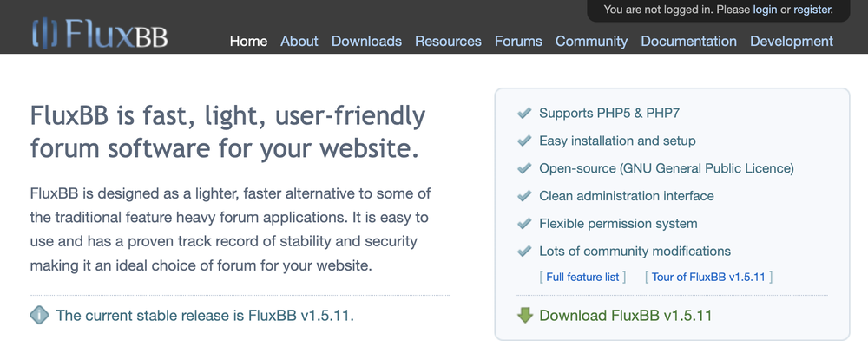
Task: Click the login link
Action: [x=765, y=10]
